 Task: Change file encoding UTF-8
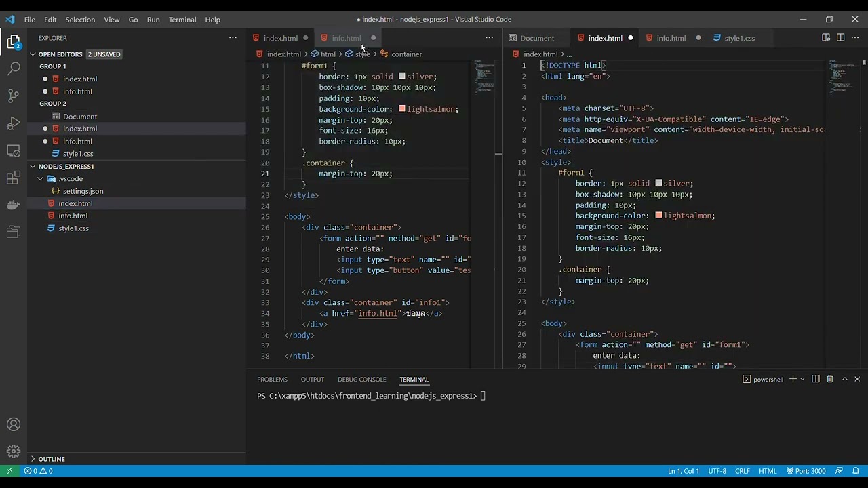click(x=717, y=471)
